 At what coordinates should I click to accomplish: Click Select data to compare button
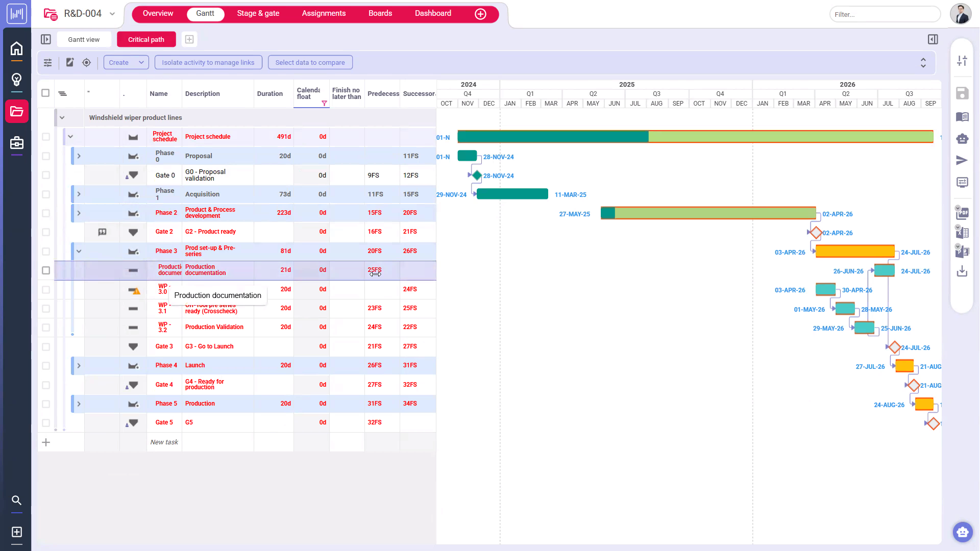(x=310, y=62)
